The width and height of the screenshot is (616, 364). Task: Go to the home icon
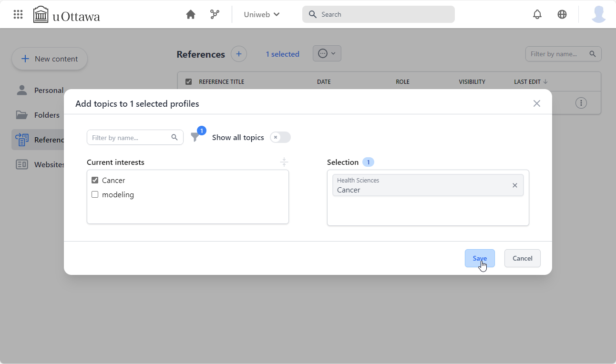[x=191, y=14]
